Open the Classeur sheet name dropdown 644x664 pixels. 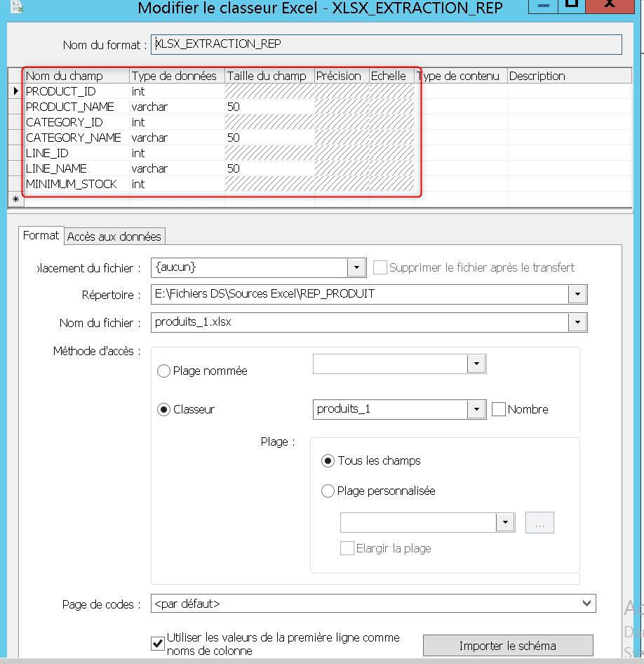[x=476, y=409]
